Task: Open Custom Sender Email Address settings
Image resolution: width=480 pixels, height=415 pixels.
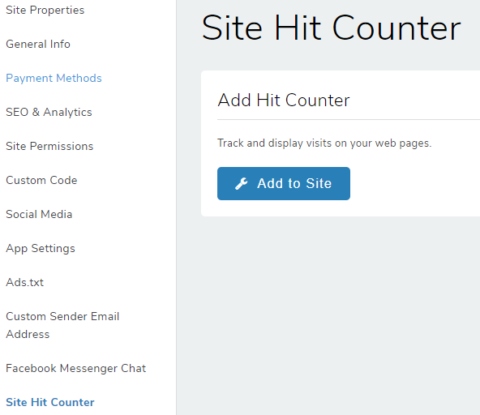Action: 62,325
